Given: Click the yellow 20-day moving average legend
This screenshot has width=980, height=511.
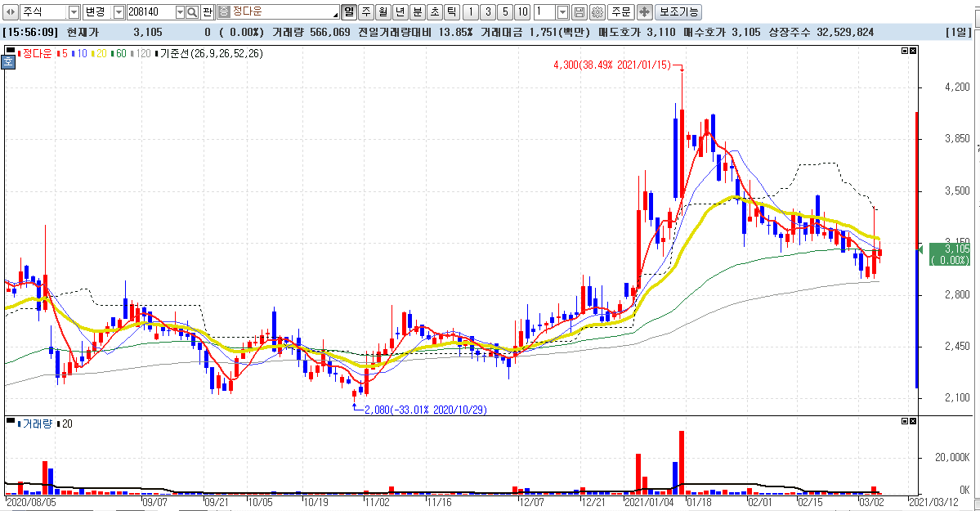Looking at the screenshot, I should click(99, 54).
